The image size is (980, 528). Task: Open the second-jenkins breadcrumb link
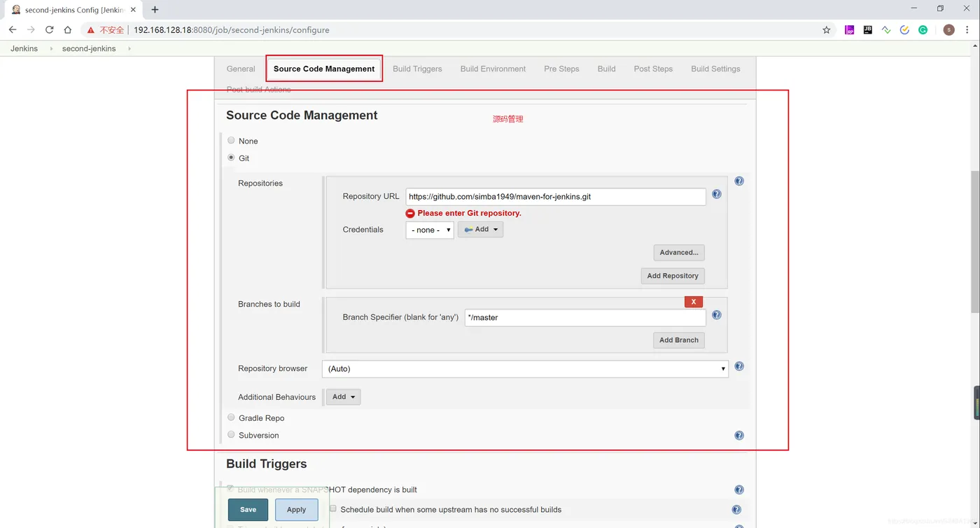(x=89, y=48)
